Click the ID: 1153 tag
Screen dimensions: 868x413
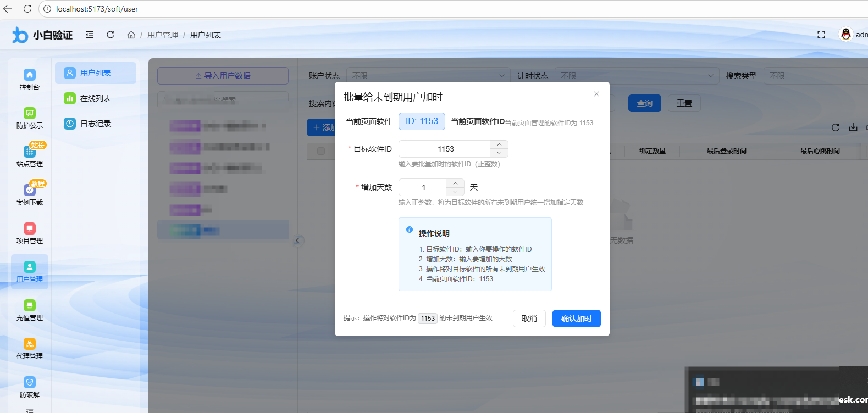click(x=422, y=121)
